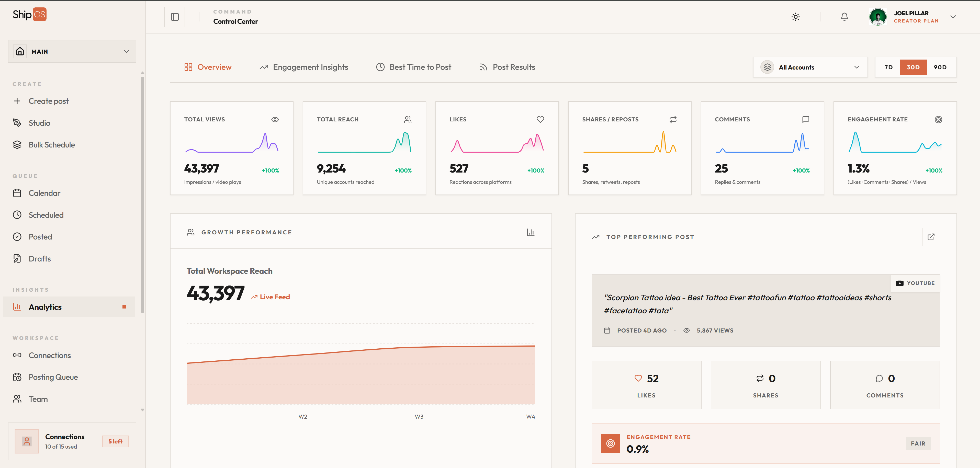Click the Scheduled clock icon
The height and width of the screenshot is (468, 980).
click(17, 215)
